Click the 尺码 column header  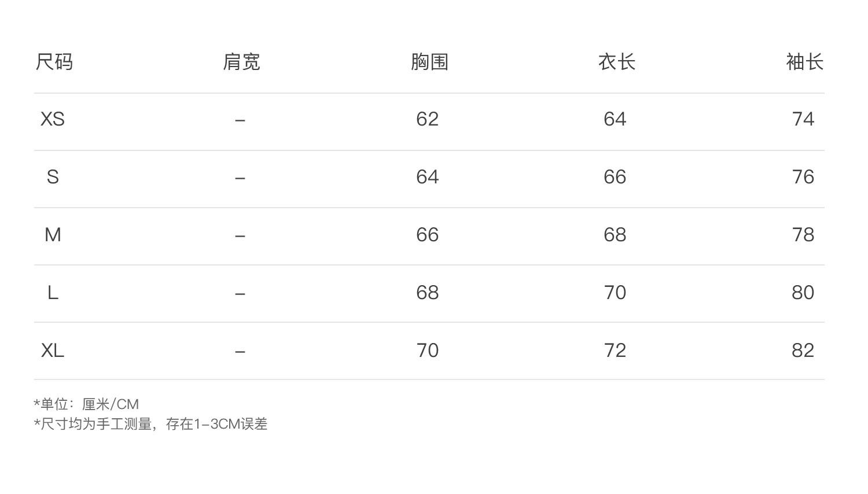(54, 62)
